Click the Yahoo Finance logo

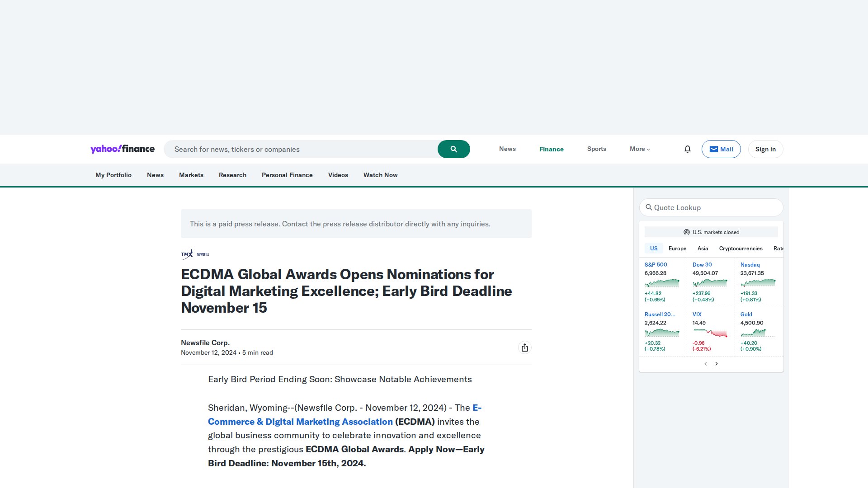(x=122, y=149)
